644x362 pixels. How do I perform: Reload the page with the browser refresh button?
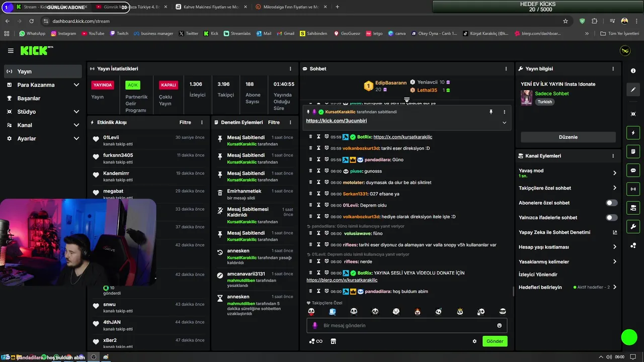click(x=31, y=21)
